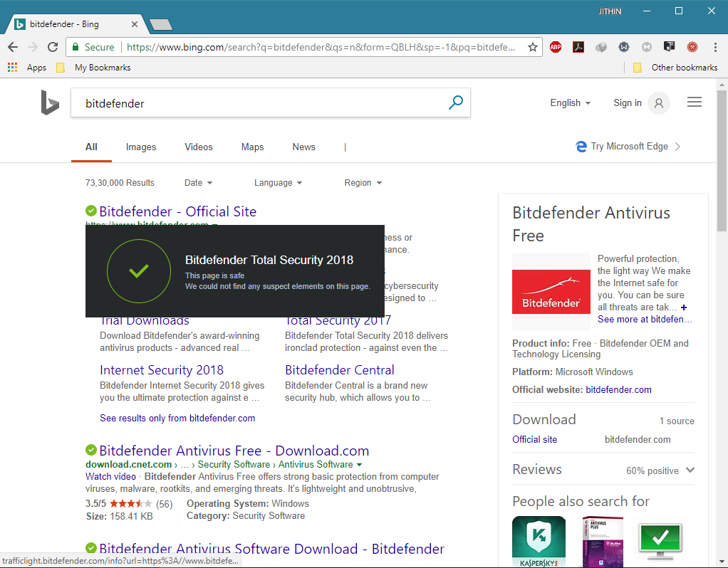Screen dimensions: 728x568
Task: Open a new tab button
Action: point(161,25)
